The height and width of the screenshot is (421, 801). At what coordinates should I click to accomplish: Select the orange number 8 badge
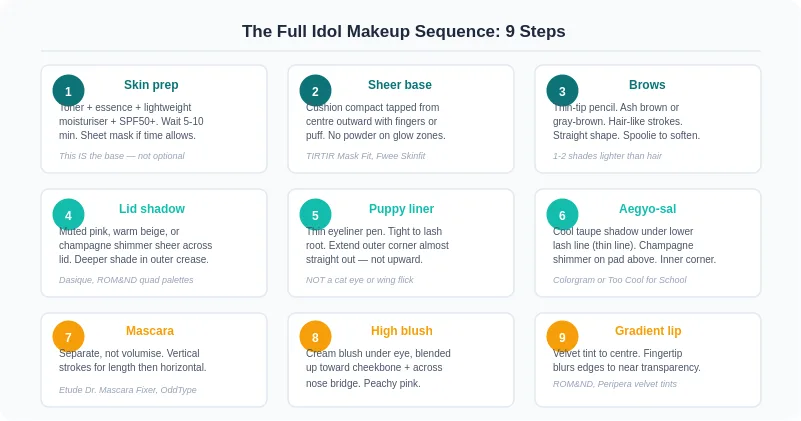(x=315, y=337)
